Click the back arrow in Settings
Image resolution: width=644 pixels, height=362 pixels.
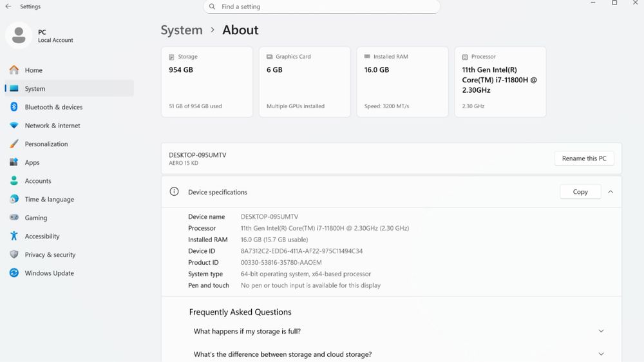[8, 6]
